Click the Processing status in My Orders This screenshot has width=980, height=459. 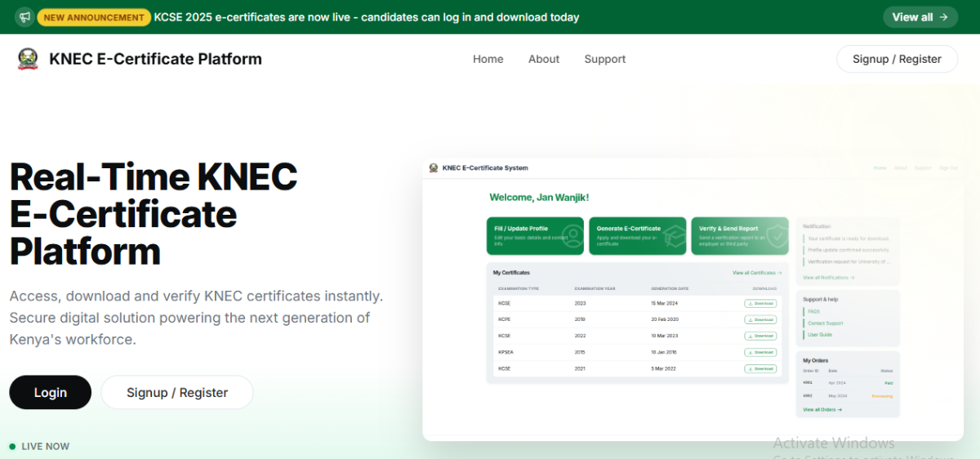click(x=882, y=396)
